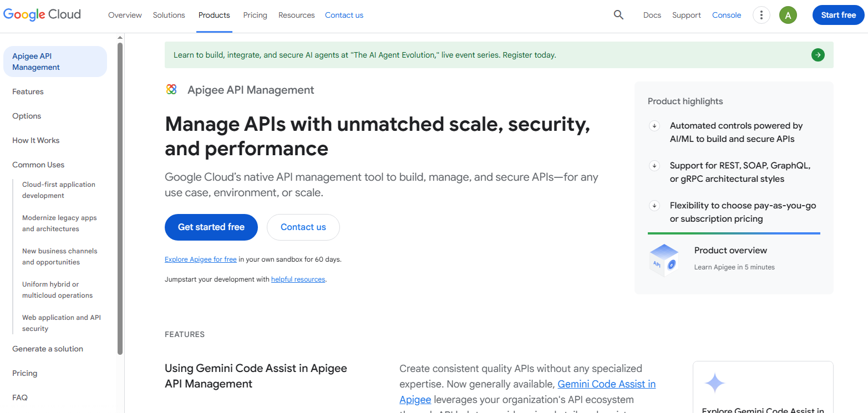Open the Explore Apigee for free link
This screenshot has width=868, height=413.
click(x=200, y=259)
